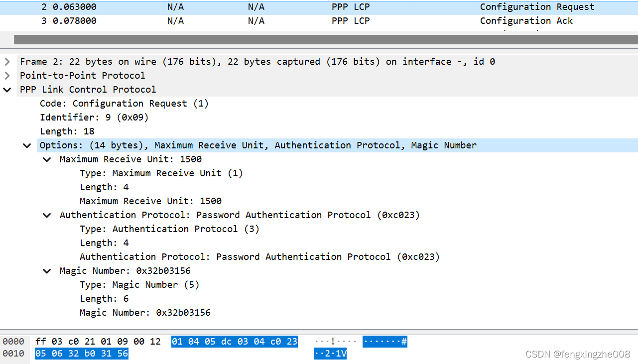Click the PPP Link Control Protocol text
The width and height of the screenshot is (638, 364).
coord(88,90)
